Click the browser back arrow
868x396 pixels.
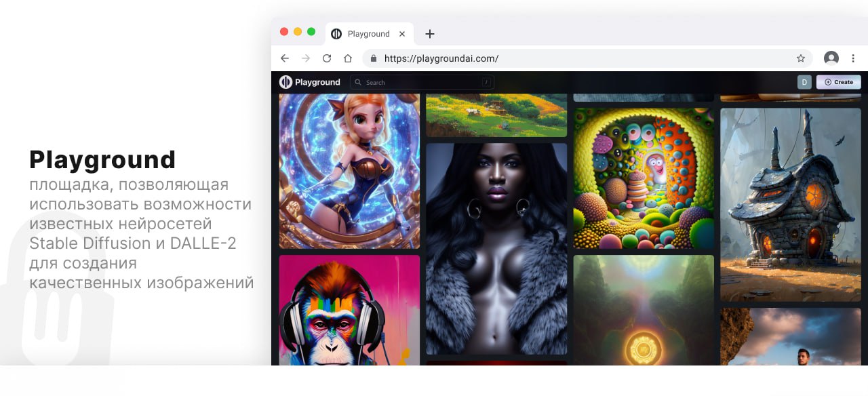[x=285, y=58]
